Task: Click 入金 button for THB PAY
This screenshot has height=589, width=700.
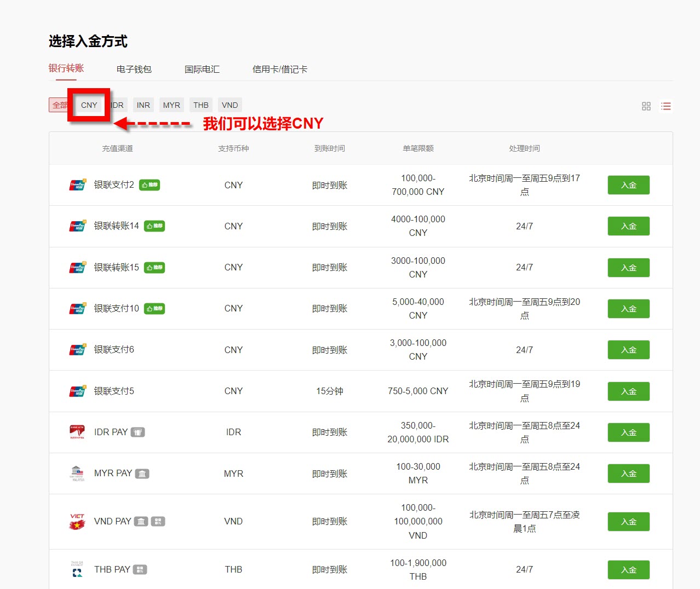Action: 628,570
